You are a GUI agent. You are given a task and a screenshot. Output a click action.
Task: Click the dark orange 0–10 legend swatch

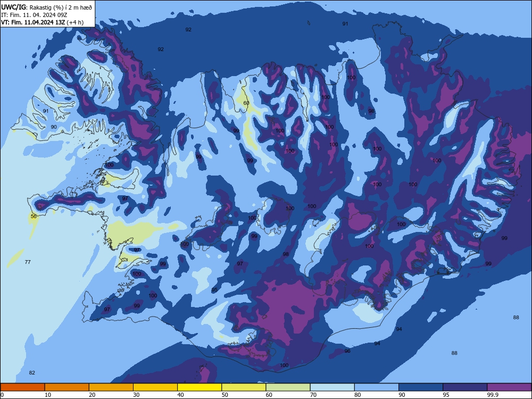tap(22, 387)
